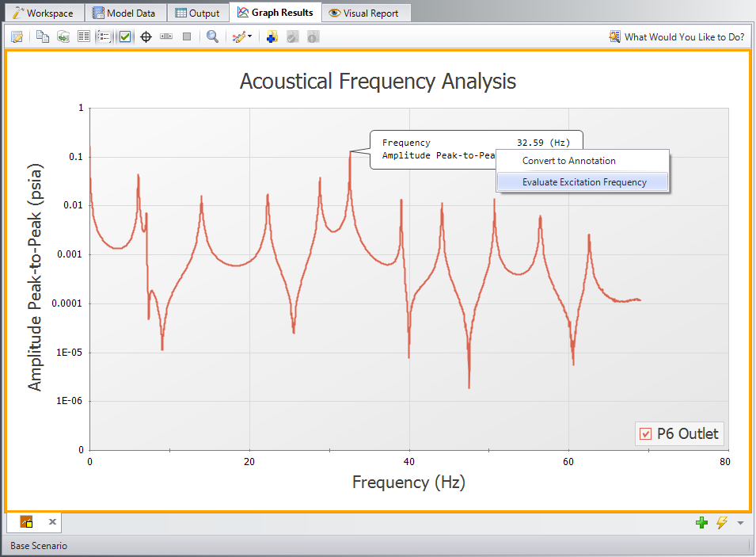This screenshot has height=557, width=756.
Task: Click the Acoustical Frequency Analysis chart title
Action: [x=378, y=81]
